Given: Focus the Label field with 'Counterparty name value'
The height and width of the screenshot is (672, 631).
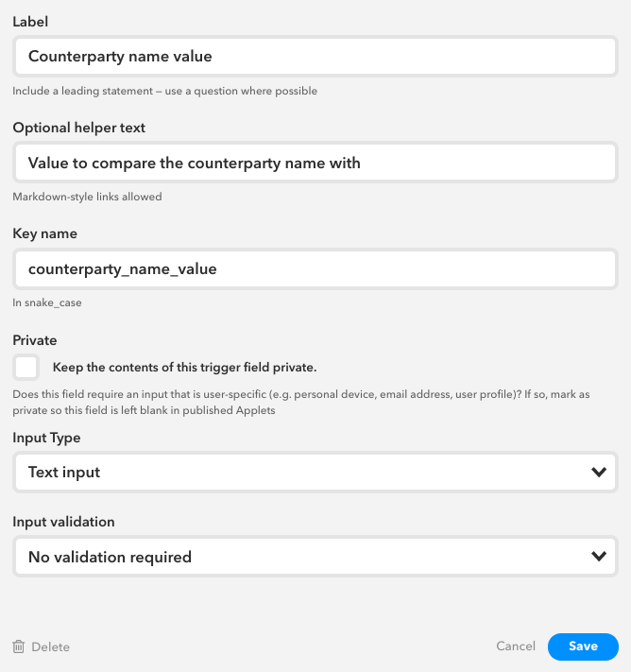Looking at the screenshot, I should click(x=315, y=56).
